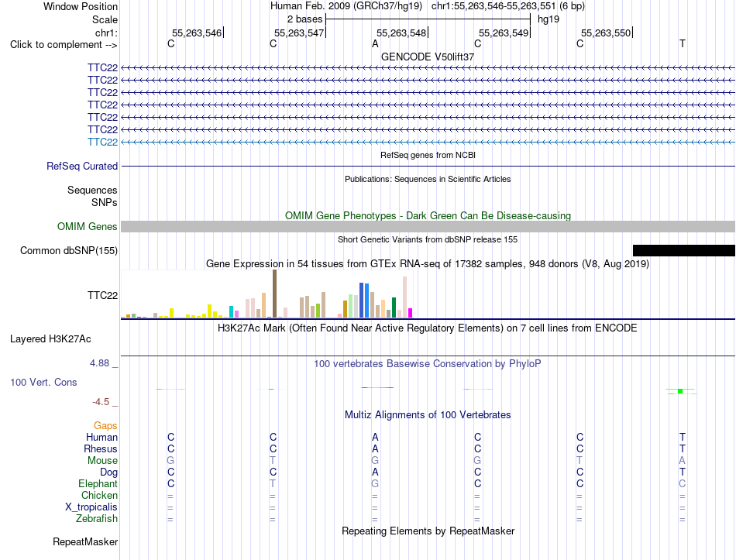The height and width of the screenshot is (560, 736).
Task: Click the Chicken species label
Action: 99,495
